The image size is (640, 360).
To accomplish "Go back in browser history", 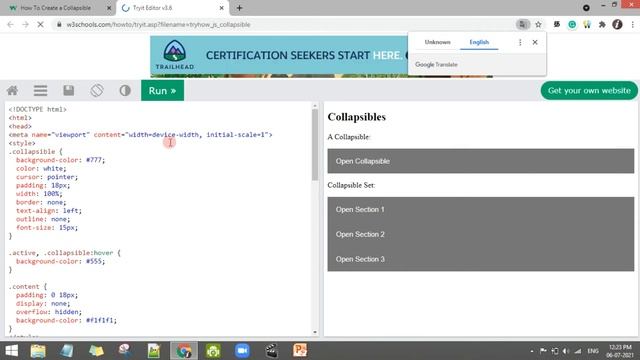I will coord(11,24).
